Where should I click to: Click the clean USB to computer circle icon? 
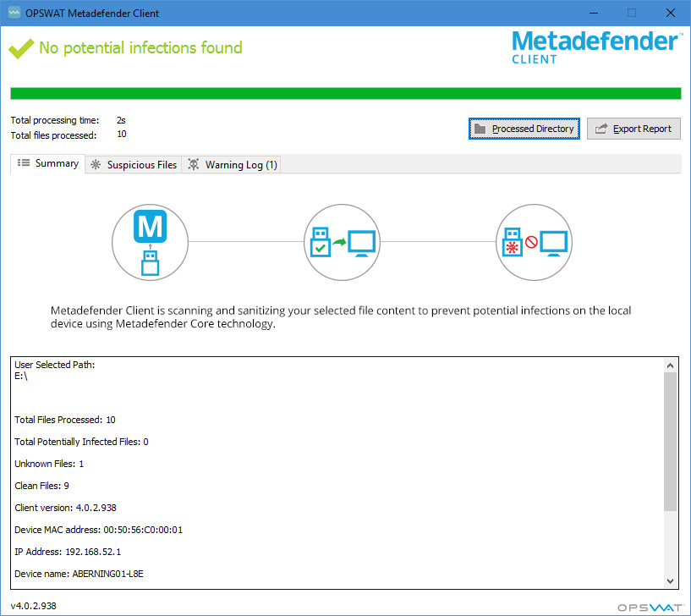point(342,242)
